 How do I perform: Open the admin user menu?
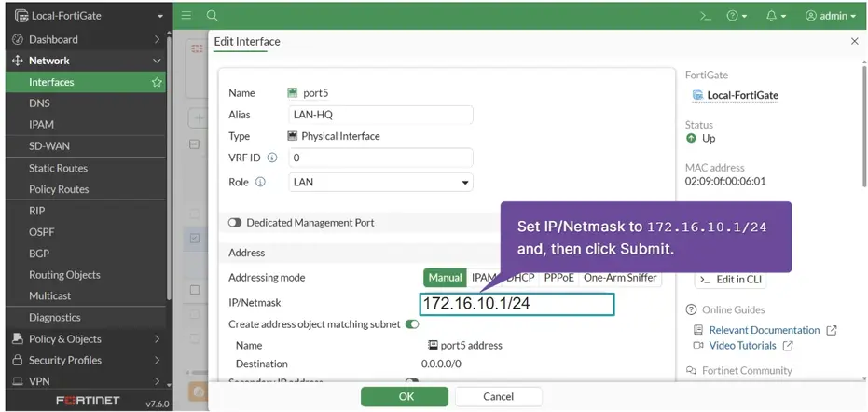[831, 16]
